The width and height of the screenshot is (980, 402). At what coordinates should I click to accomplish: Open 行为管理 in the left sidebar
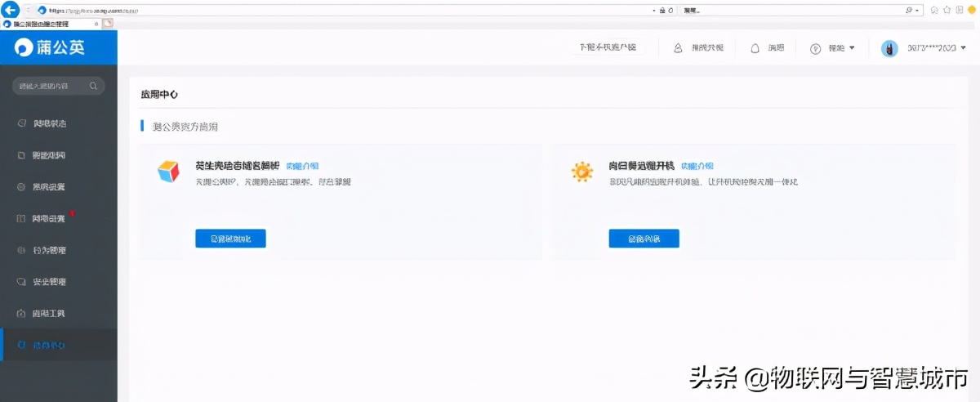click(59, 250)
